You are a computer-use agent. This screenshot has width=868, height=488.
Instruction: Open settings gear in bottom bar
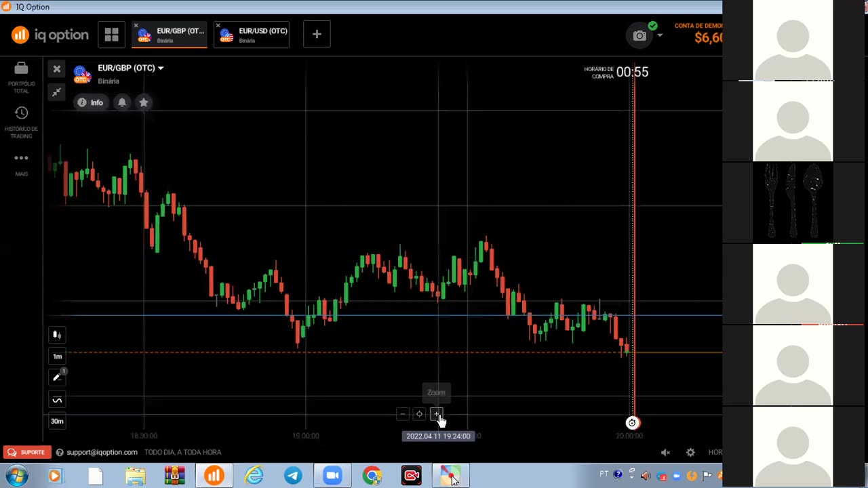tap(690, 452)
